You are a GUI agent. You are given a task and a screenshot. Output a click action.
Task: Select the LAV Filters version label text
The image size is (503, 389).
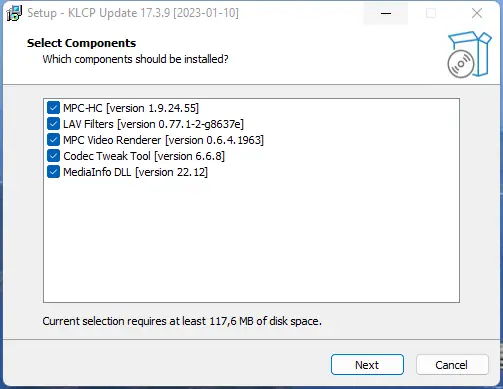(x=153, y=124)
